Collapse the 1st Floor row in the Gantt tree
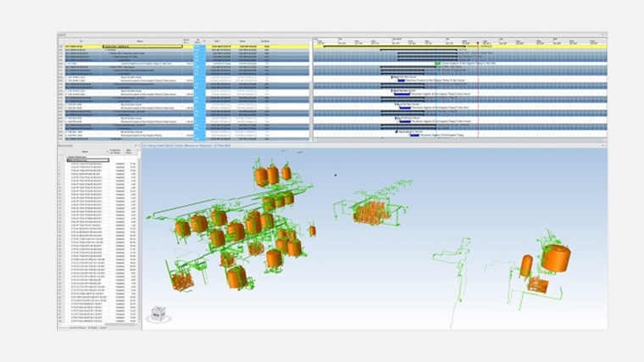This screenshot has width=644, height=362. pos(106,50)
